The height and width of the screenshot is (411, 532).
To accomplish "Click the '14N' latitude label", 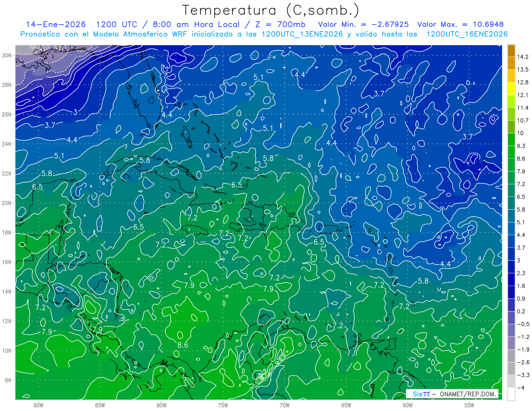I will pos(7,292).
